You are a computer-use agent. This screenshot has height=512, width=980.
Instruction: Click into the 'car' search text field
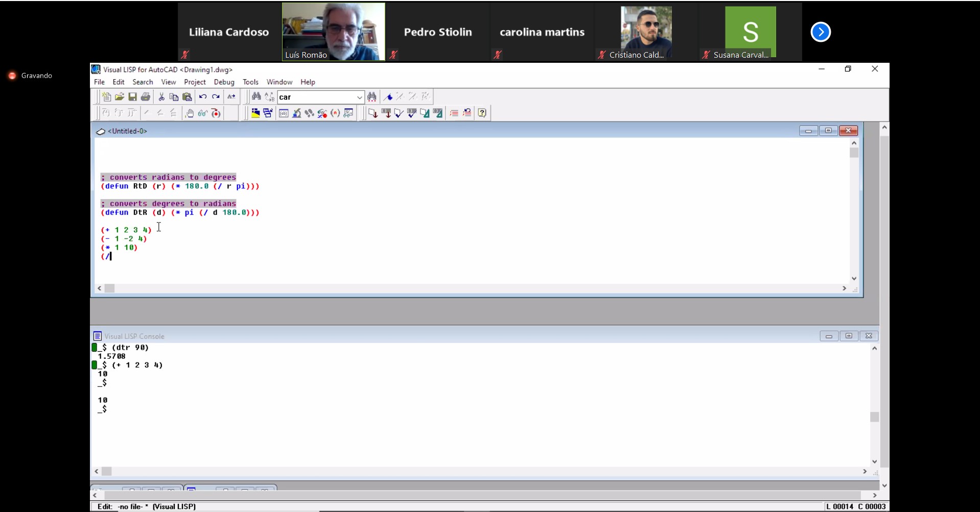click(x=316, y=97)
